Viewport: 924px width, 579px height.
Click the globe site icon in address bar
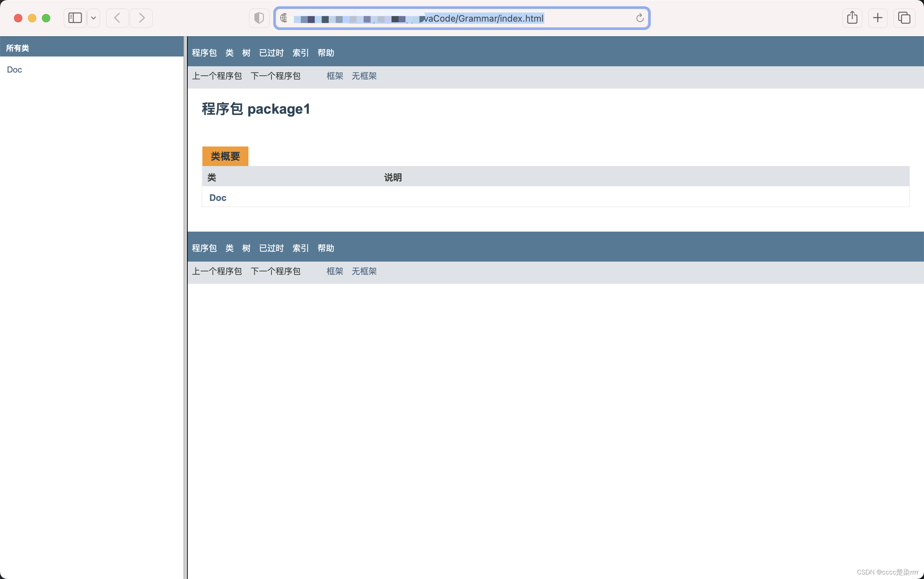284,18
